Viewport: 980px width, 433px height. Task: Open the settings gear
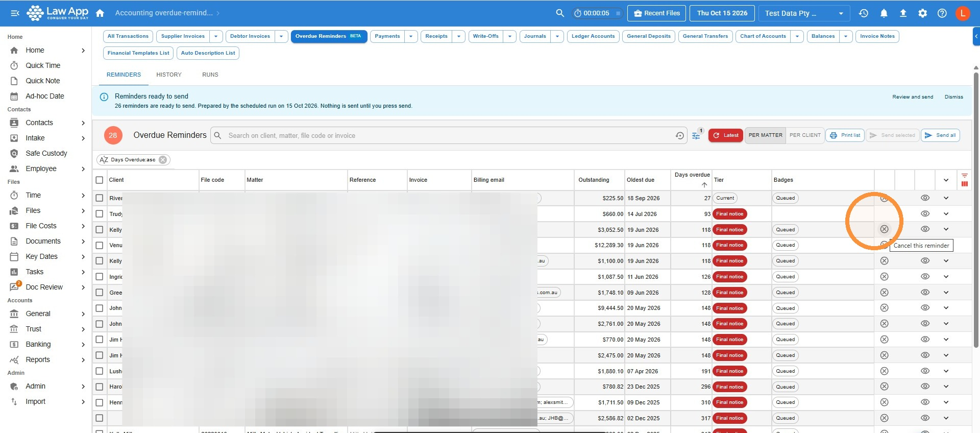[x=923, y=13]
